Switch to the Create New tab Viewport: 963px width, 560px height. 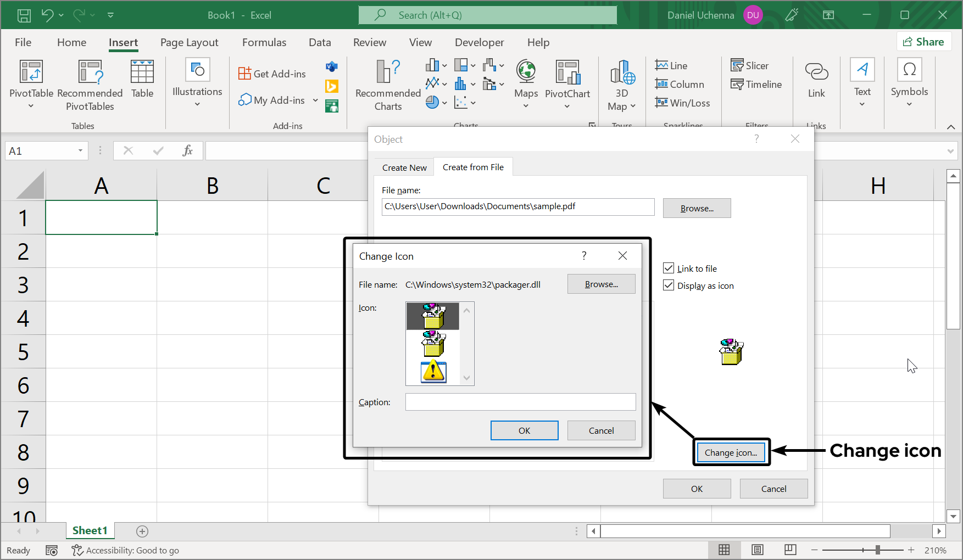click(404, 167)
